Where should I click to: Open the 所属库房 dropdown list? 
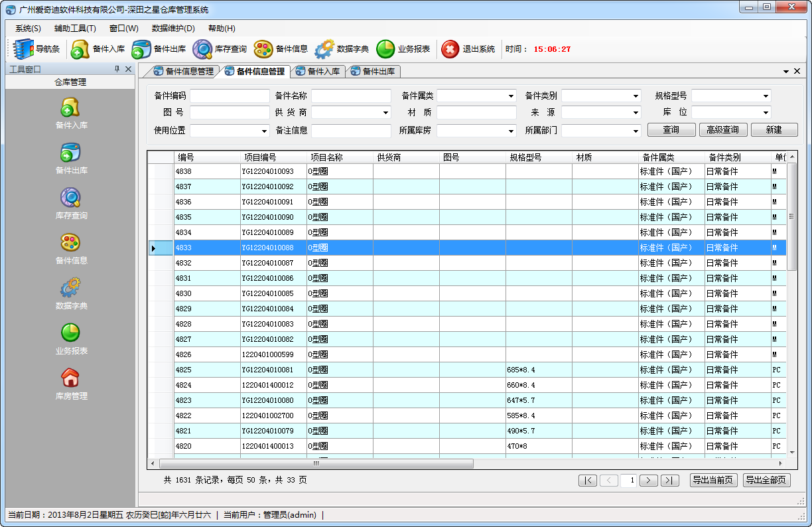point(511,130)
